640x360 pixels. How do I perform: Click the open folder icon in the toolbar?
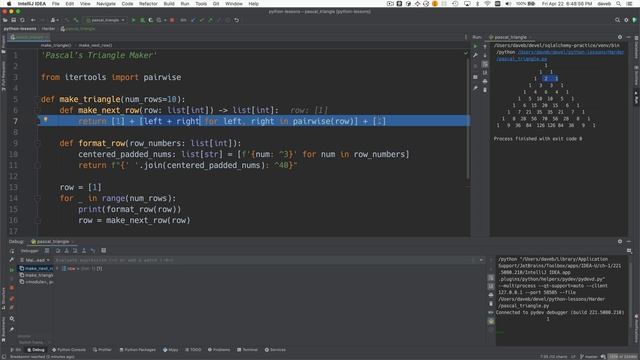(x=5, y=20)
